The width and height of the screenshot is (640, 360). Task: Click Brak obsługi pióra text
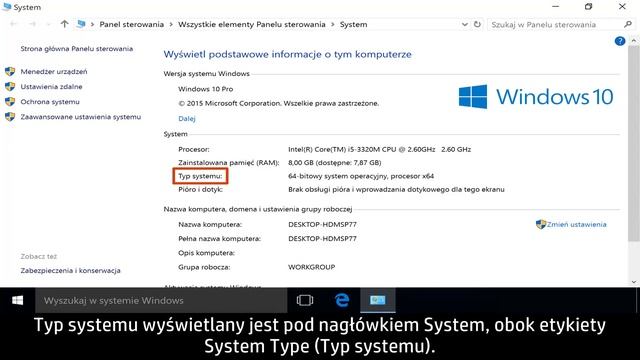click(x=396, y=189)
